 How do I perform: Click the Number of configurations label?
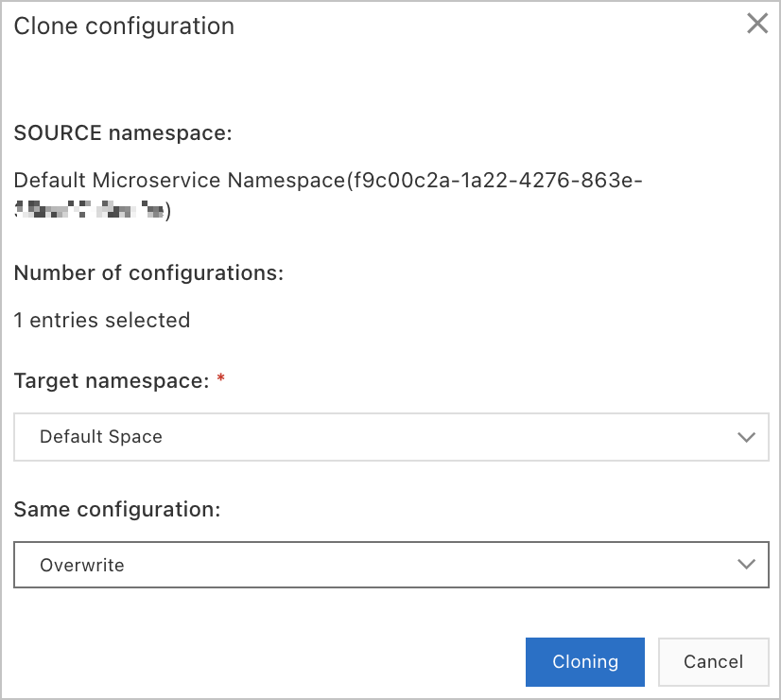click(x=148, y=273)
